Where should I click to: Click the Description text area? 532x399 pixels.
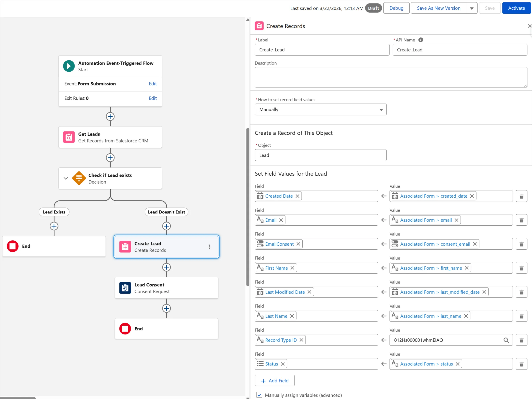coord(391,77)
